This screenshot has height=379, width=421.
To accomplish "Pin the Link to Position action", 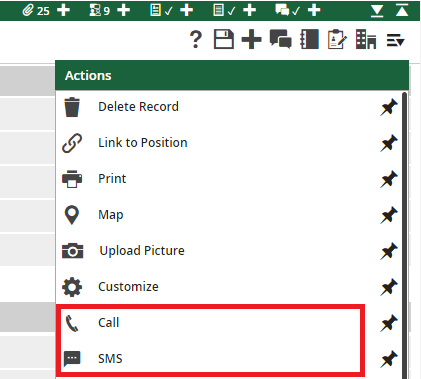I will 389,143.
